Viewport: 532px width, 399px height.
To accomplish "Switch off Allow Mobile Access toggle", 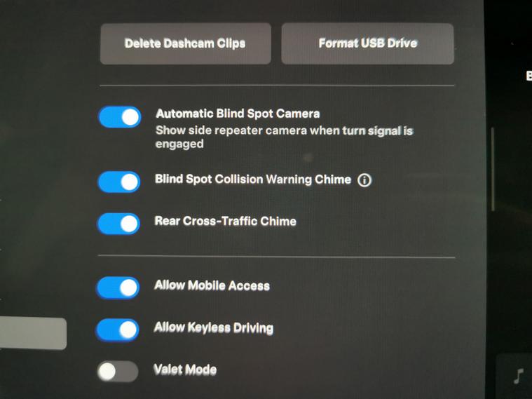I will 118,288.
